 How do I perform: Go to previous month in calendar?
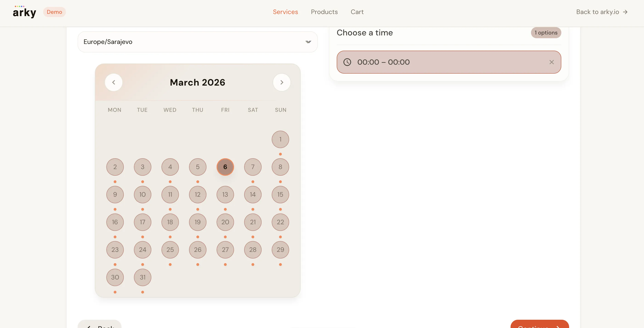point(113,82)
